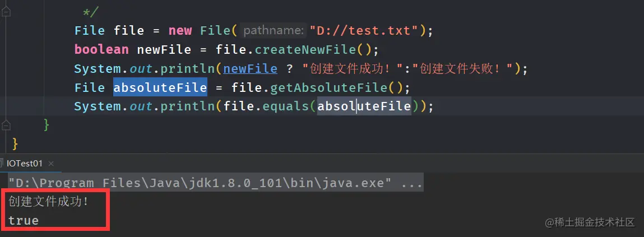Image resolution: width=644 pixels, height=237 pixels.
Task: Click the underlined newFile variable in println
Action: pos(251,68)
